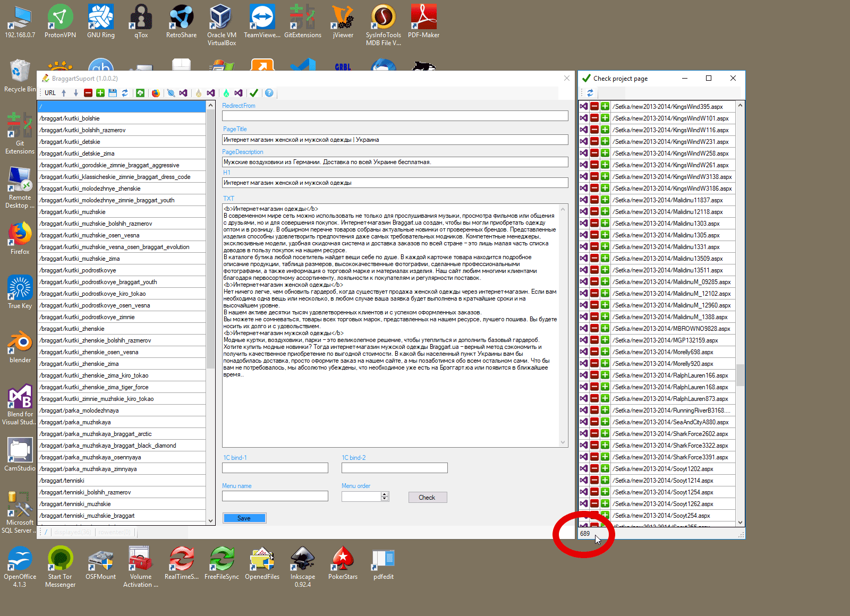This screenshot has height=616, width=850.
Task: Click the Check button
Action: pyautogui.click(x=427, y=498)
